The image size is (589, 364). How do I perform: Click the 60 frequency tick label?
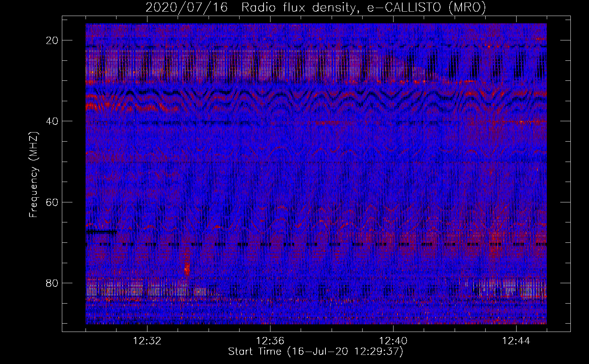point(52,202)
